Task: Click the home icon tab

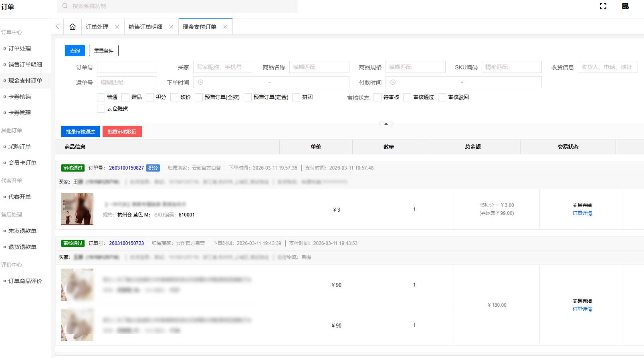Action: coord(73,27)
